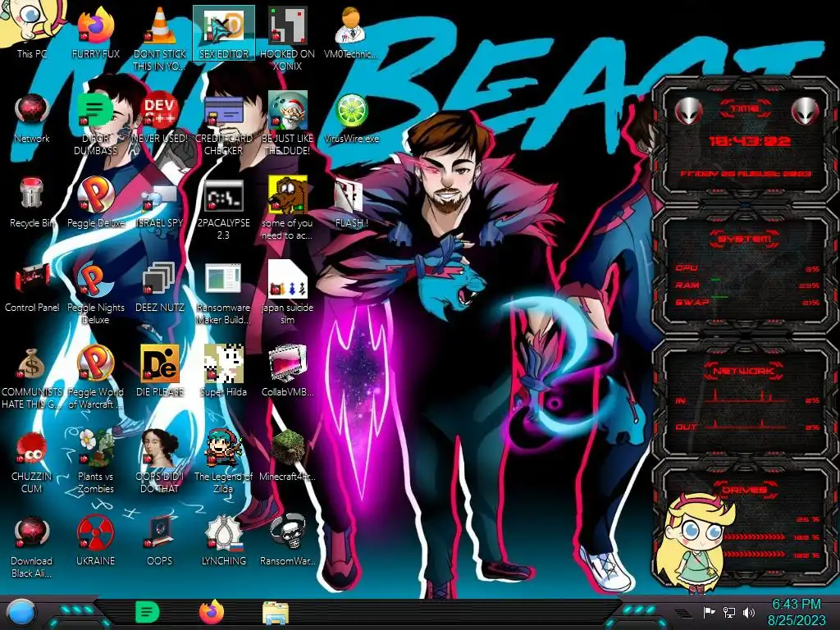Select the UKRAINE radiation symbol icon
The width and height of the screenshot is (840, 630).
point(95,541)
